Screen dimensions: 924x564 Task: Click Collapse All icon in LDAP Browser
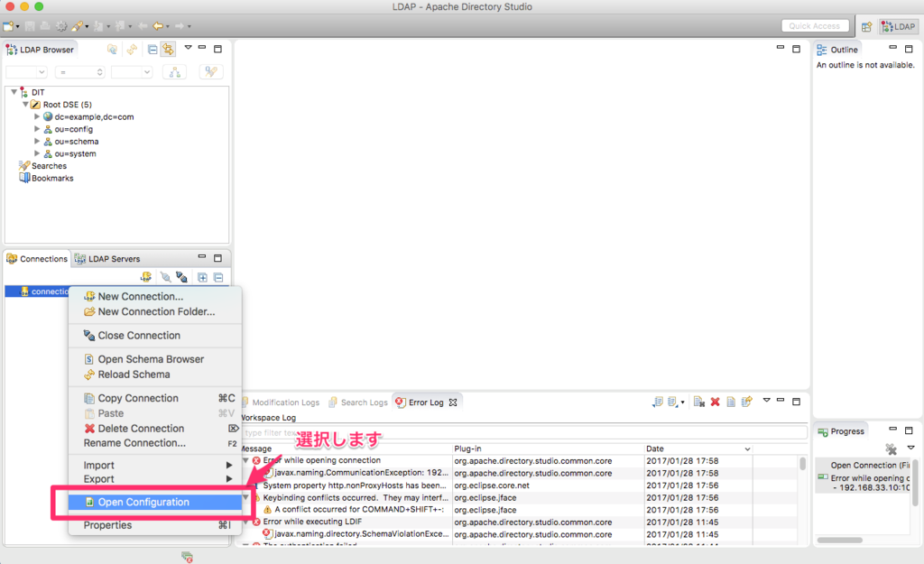pos(152,50)
